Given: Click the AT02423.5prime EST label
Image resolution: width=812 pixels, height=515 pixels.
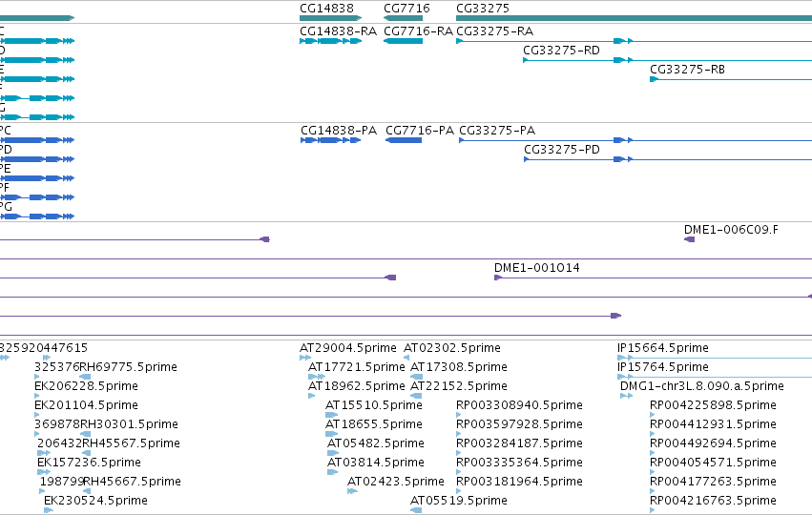Looking at the screenshot, I should 396,482.
